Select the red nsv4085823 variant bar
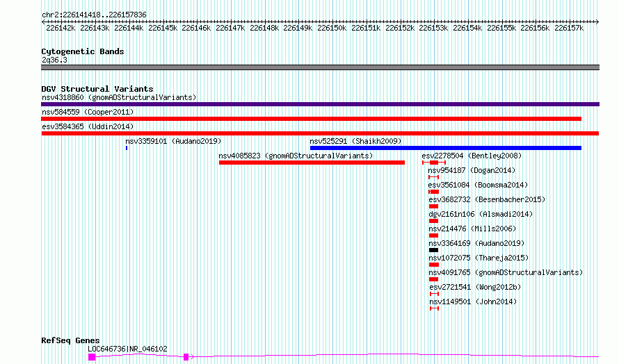Viewport: 619px width, 364px height. [312, 163]
